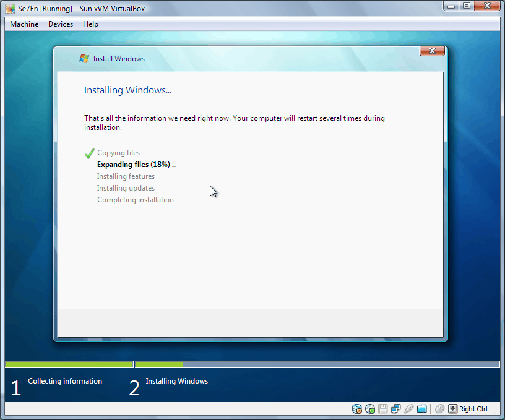Click the Completing installation step

136,200
